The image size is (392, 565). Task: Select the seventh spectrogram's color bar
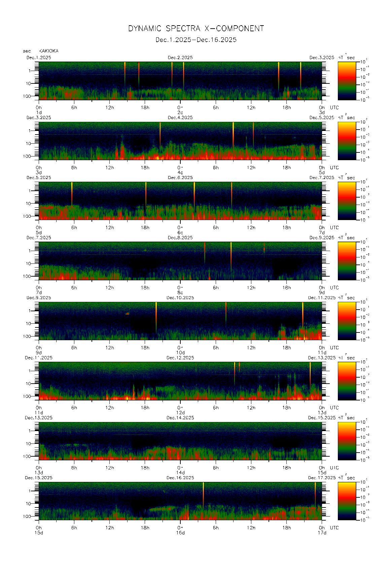[x=347, y=441]
